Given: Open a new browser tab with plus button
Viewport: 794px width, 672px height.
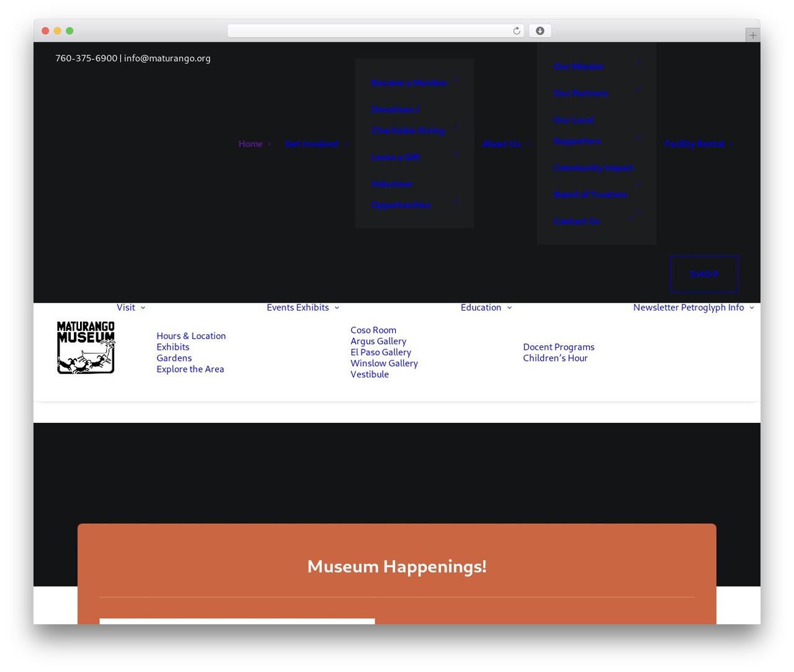Looking at the screenshot, I should click(752, 35).
